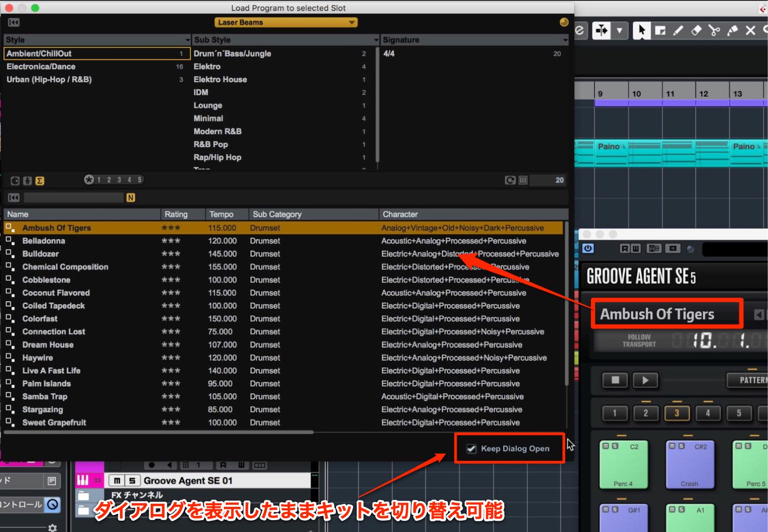Toggle Read automation R in Groove Agent
768x532 pixels.
(624, 249)
